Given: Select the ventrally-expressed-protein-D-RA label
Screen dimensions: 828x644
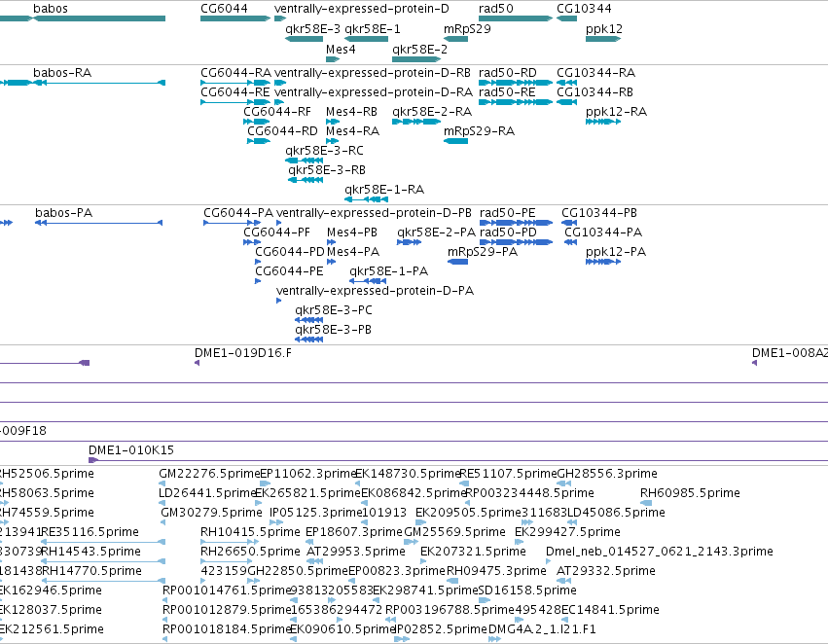Looking at the screenshot, I should tap(374, 92).
